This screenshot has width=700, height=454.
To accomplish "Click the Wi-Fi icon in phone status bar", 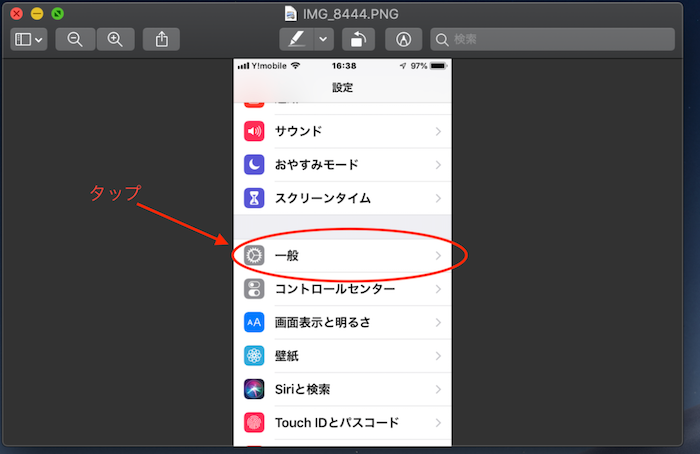I will tap(295, 66).
